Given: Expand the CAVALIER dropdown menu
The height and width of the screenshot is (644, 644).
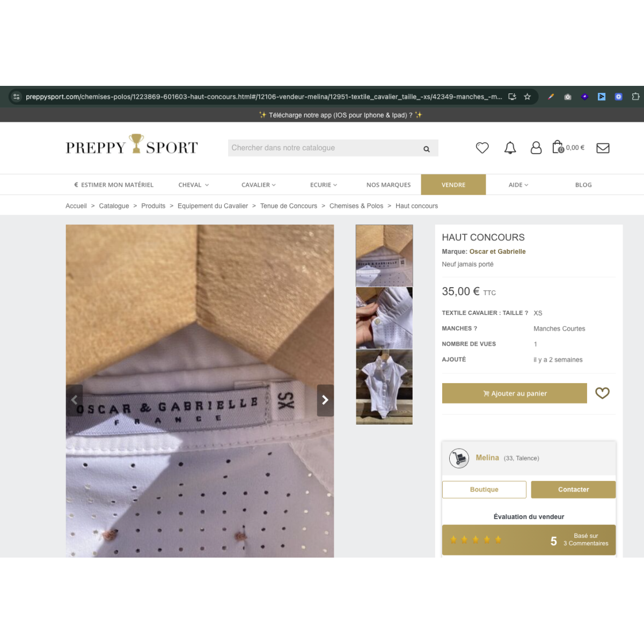Looking at the screenshot, I should point(259,185).
